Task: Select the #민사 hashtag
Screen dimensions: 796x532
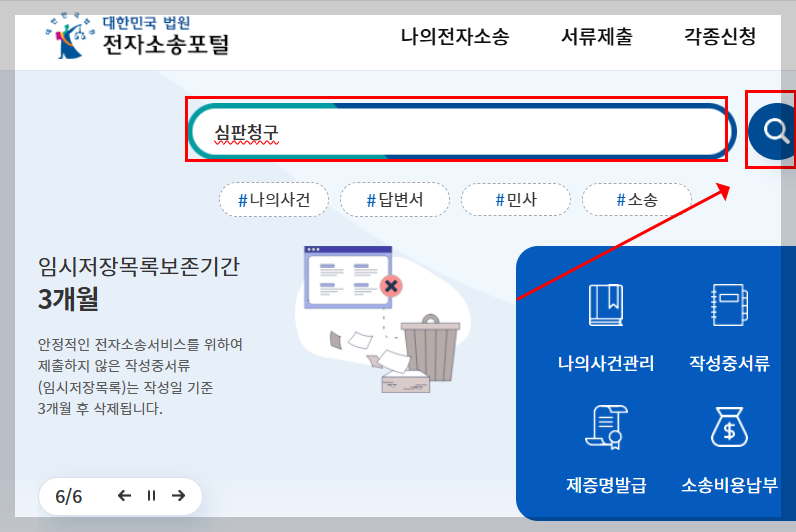Action: (x=516, y=200)
